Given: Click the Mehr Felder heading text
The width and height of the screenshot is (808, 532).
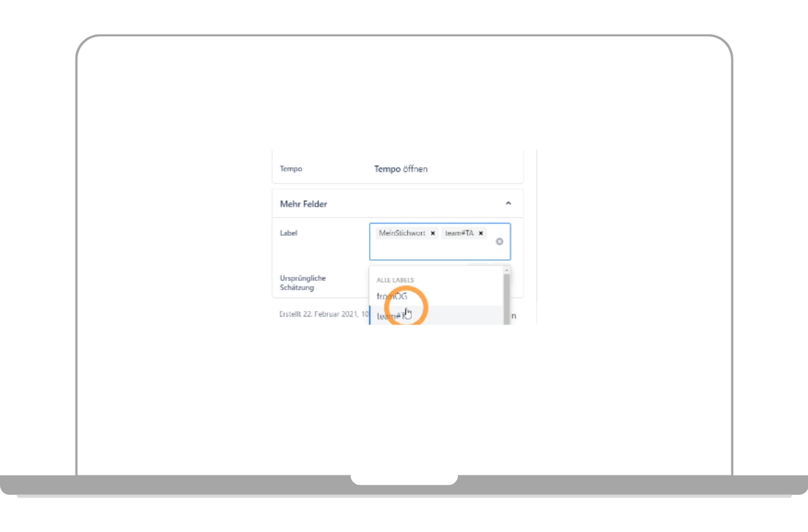Looking at the screenshot, I should (x=304, y=203).
